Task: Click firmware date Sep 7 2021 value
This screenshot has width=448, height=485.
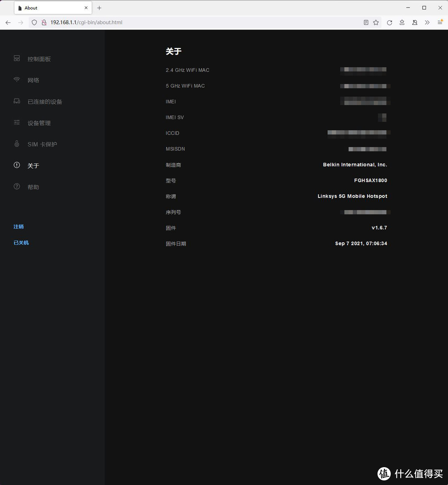Action: (x=361, y=244)
